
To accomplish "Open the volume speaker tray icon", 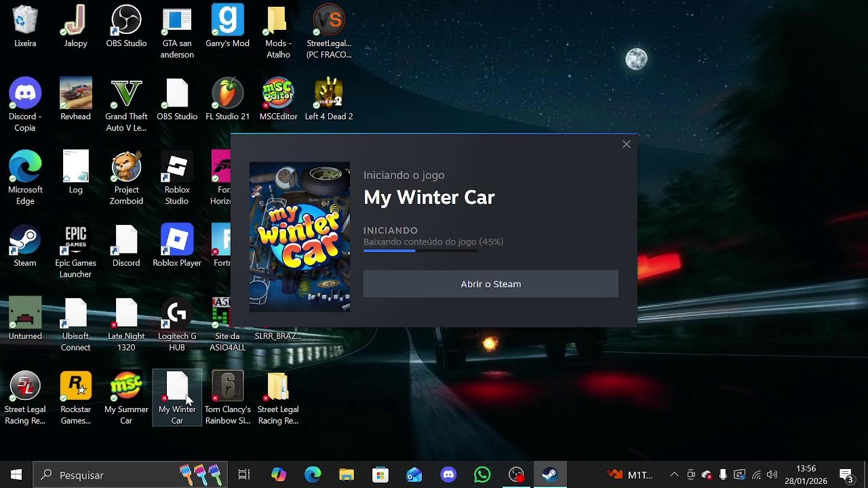I will [772, 474].
